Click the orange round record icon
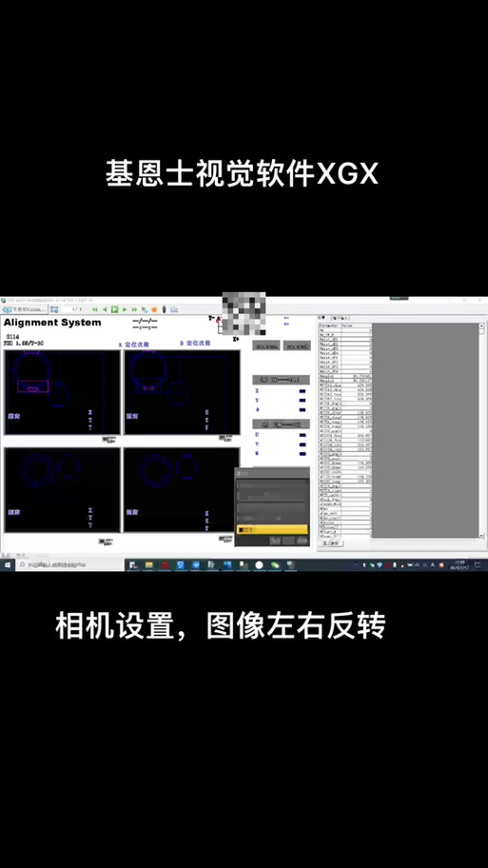This screenshot has height=868, width=488. click(x=154, y=309)
